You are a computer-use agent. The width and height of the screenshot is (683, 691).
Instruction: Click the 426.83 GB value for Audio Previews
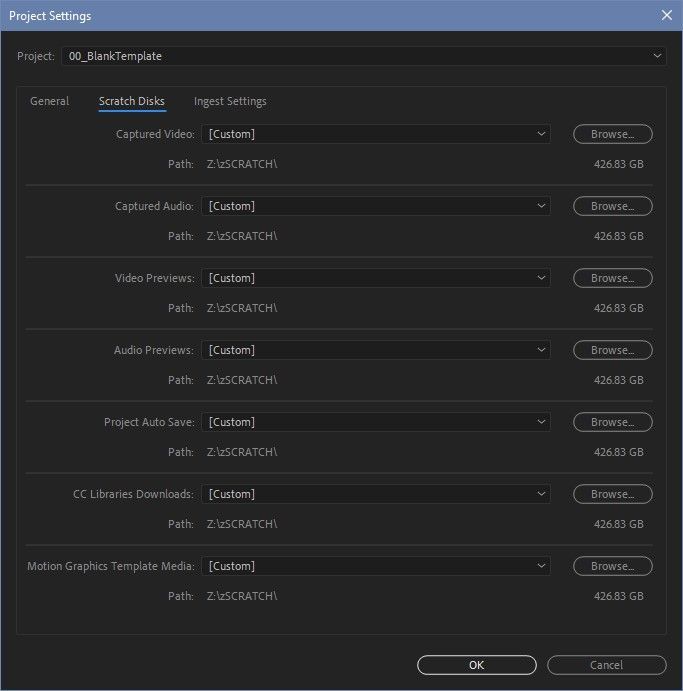[619, 380]
